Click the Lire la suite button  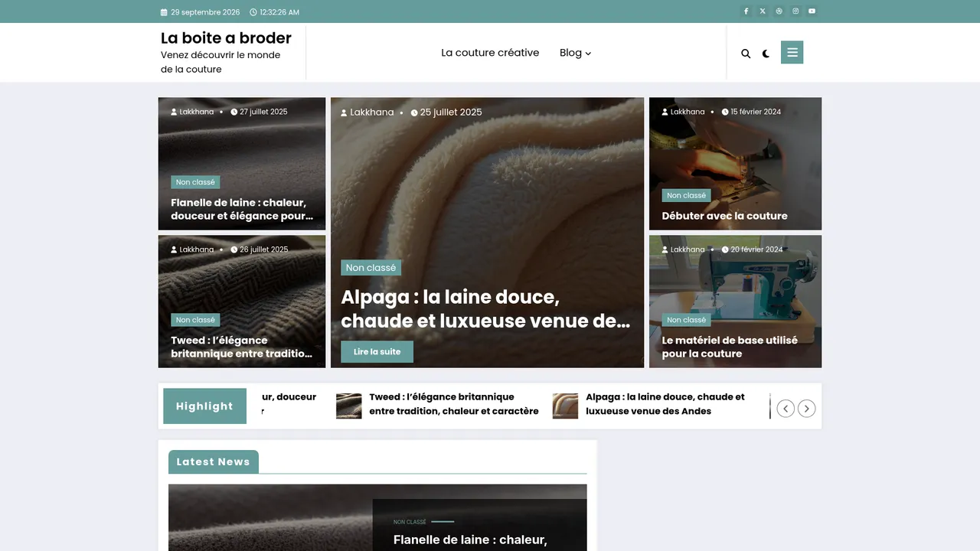click(x=377, y=352)
